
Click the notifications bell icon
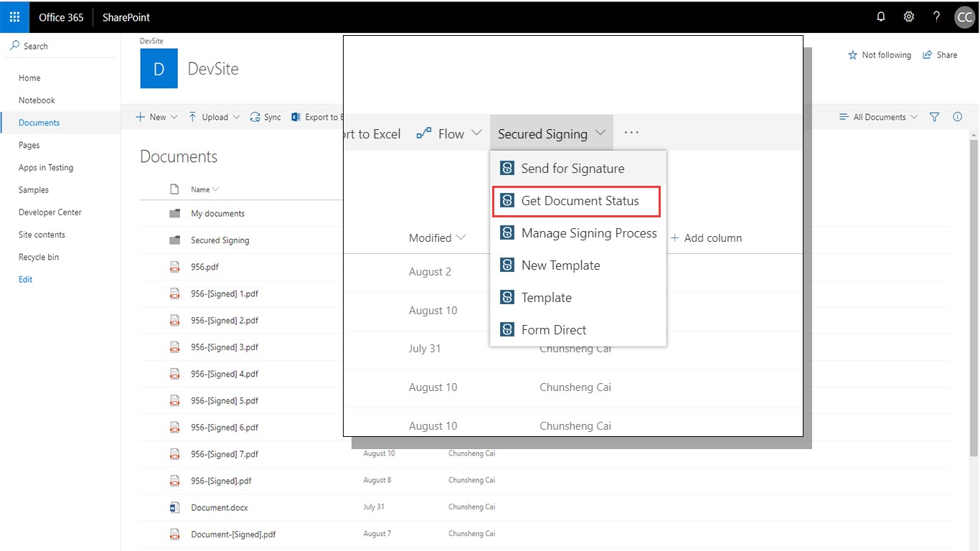click(x=881, y=17)
